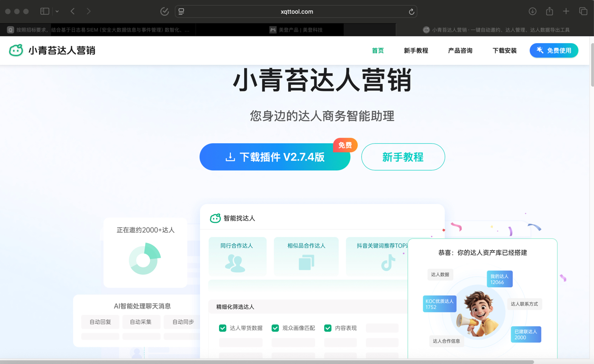Image resolution: width=594 pixels, height=364 pixels.
Task: Click the 我的达人 12066 badge
Action: pos(500,279)
